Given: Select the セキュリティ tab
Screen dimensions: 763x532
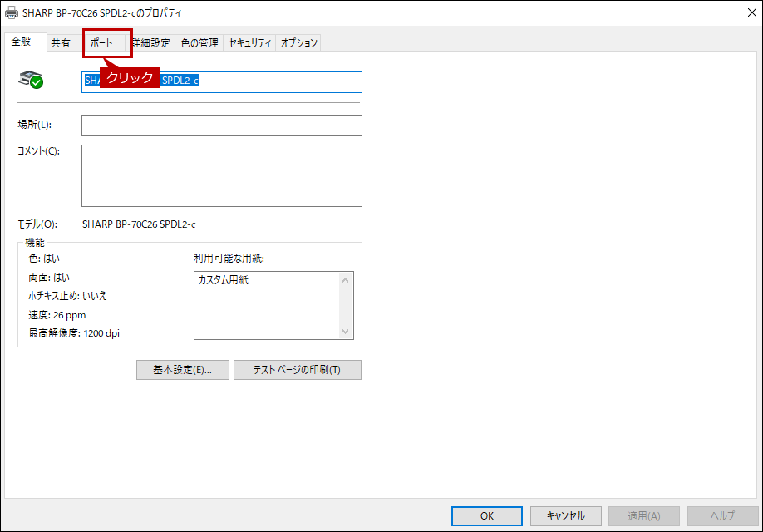Looking at the screenshot, I should 249,43.
